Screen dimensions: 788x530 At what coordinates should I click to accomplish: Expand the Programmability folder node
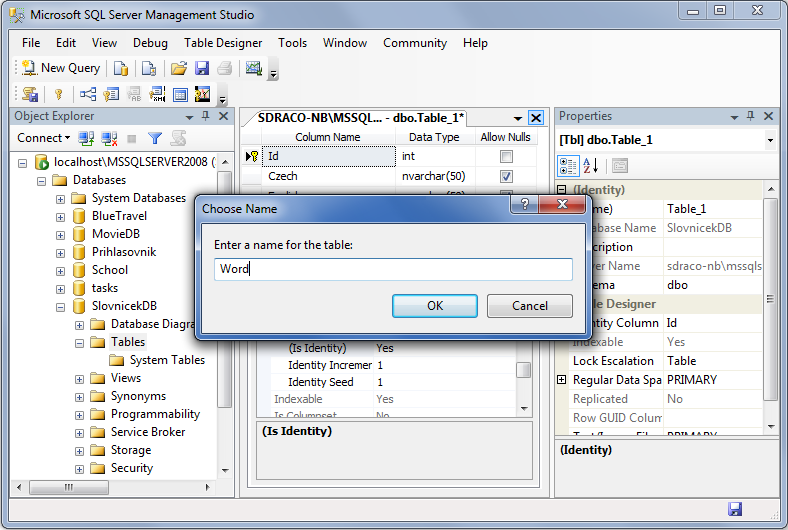coord(80,414)
